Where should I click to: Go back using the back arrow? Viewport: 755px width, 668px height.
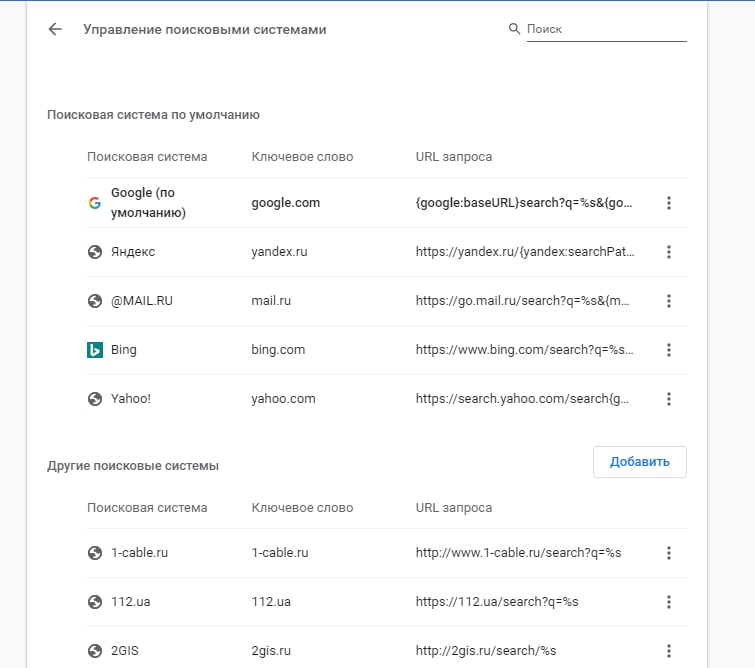(x=55, y=30)
